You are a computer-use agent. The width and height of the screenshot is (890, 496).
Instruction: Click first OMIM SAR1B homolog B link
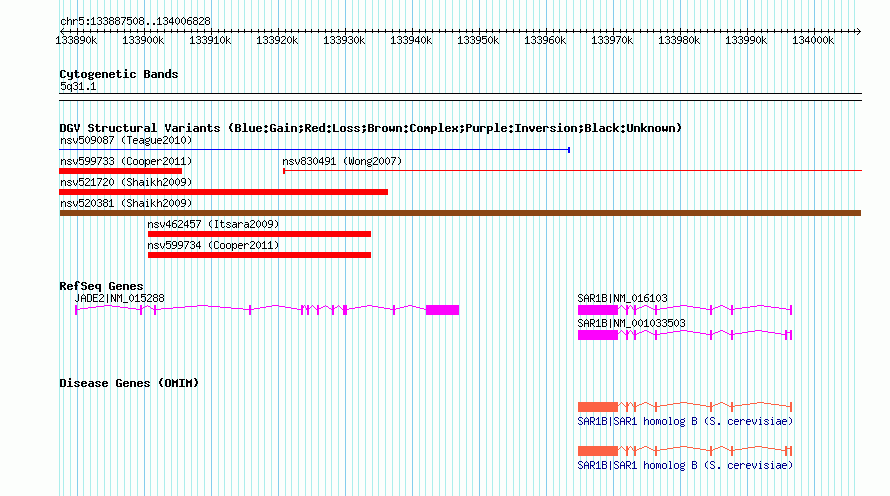[685, 422]
